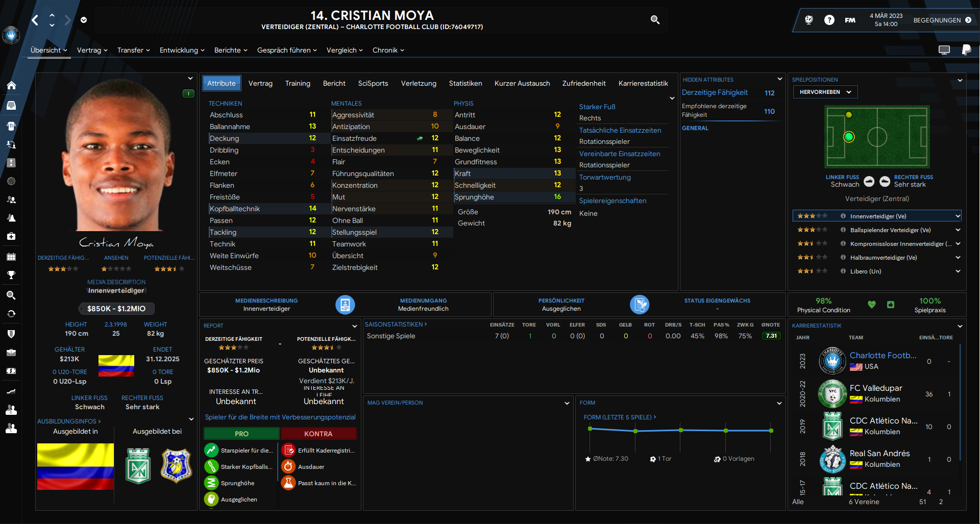980x524 pixels.
Task: Open the Schedule calendar sidebar icon
Action: [11, 257]
